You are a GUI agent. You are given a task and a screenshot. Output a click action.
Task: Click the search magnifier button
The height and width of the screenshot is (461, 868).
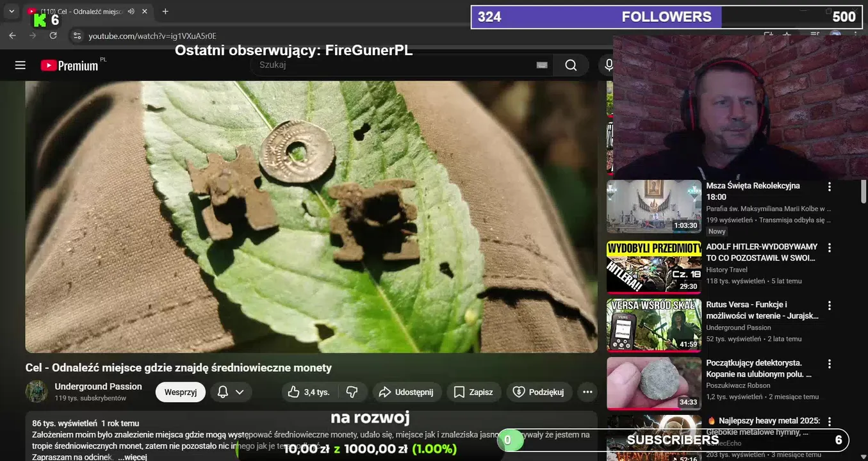571,65
